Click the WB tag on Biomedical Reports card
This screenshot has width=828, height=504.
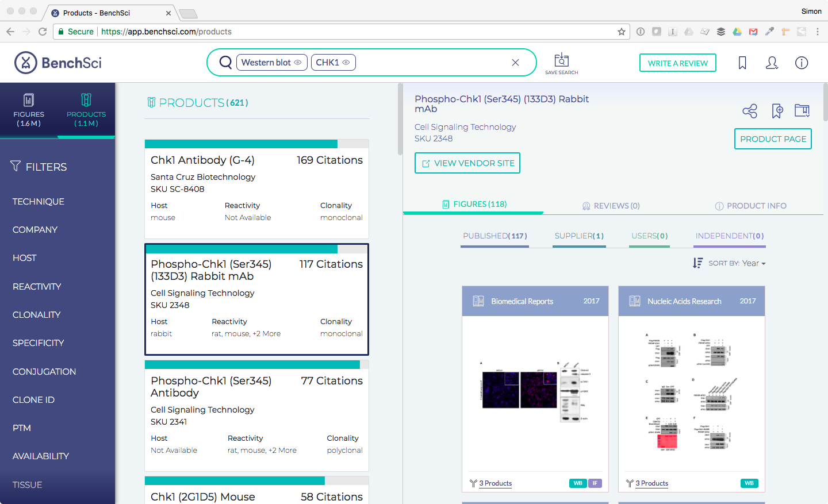coord(578,483)
